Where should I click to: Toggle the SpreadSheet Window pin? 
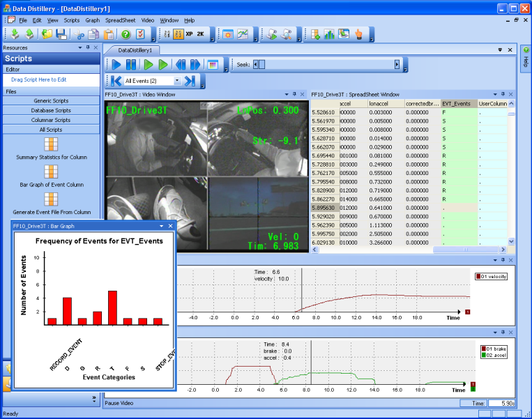[x=503, y=94]
